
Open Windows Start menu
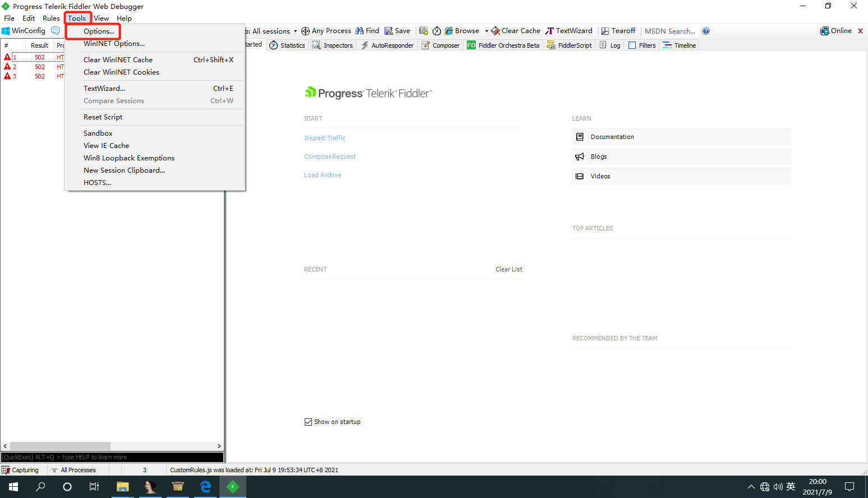(x=13, y=487)
